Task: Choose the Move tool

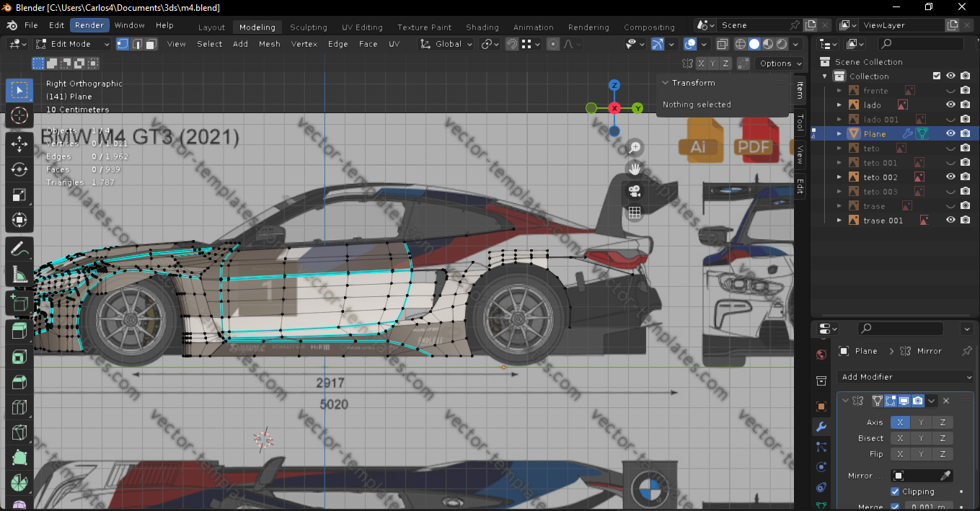Action: tap(19, 144)
